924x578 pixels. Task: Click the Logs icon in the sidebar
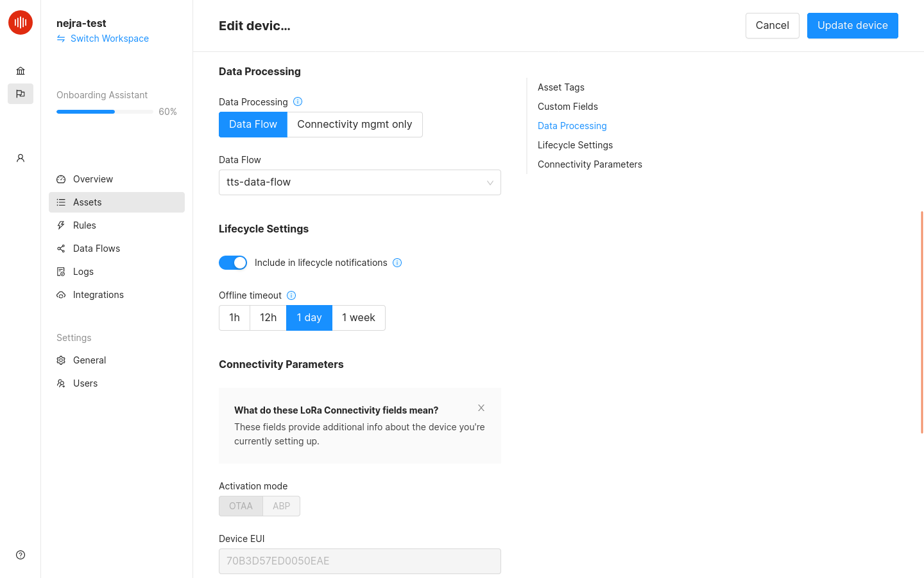(61, 271)
